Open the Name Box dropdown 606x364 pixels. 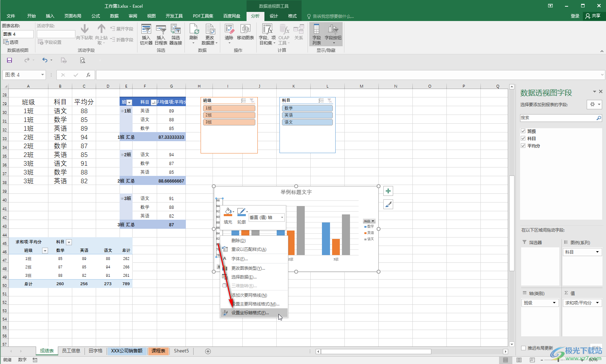(x=42, y=75)
